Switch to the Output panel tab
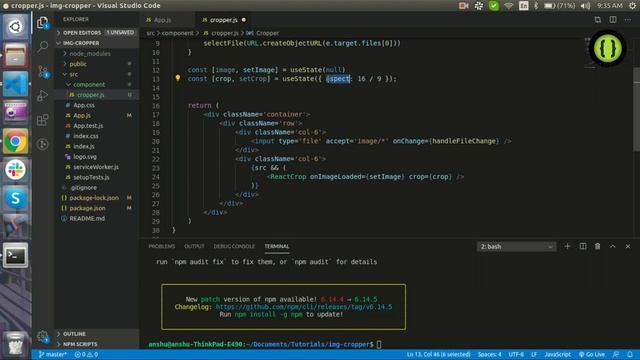Image resolution: width=640 pixels, height=360 pixels. [194, 246]
